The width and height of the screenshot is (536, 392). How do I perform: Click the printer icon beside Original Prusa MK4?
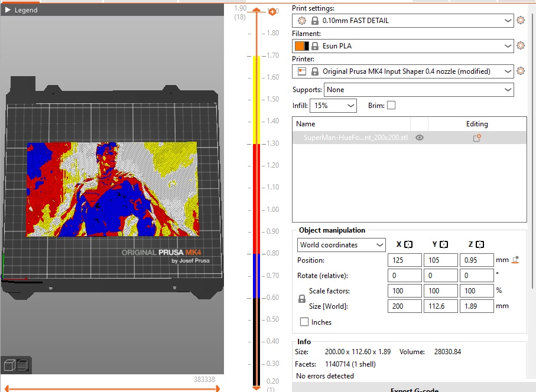pyautogui.click(x=302, y=71)
